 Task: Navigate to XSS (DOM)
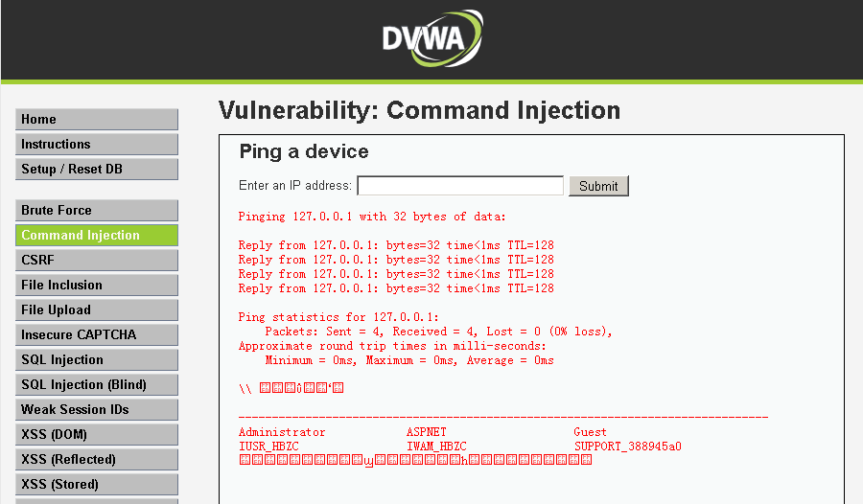click(x=96, y=435)
